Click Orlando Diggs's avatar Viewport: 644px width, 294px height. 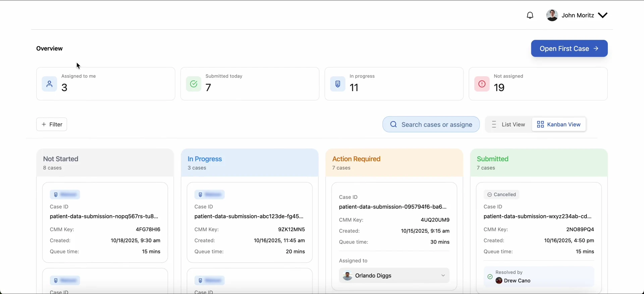pyautogui.click(x=347, y=276)
